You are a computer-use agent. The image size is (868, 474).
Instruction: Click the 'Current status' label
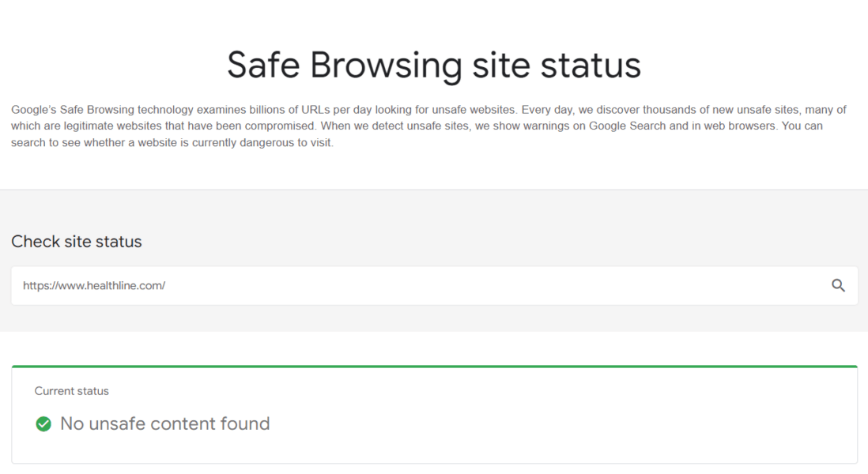(x=71, y=391)
